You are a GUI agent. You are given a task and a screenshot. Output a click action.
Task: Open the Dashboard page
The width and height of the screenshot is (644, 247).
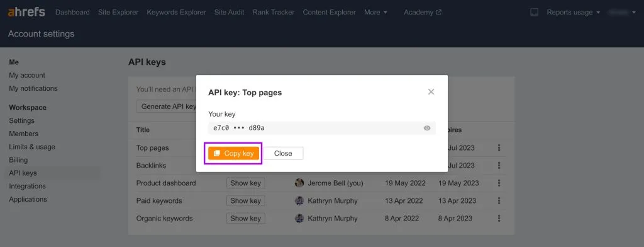click(72, 13)
